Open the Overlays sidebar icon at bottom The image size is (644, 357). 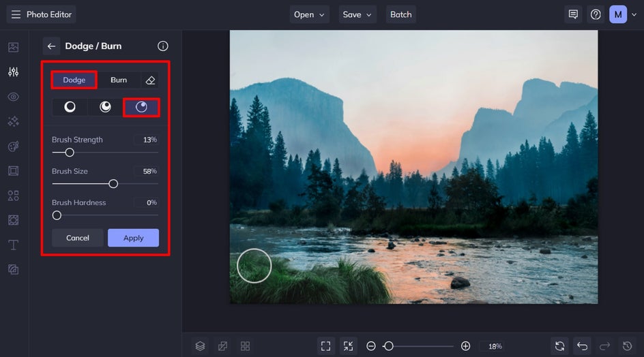pos(13,270)
